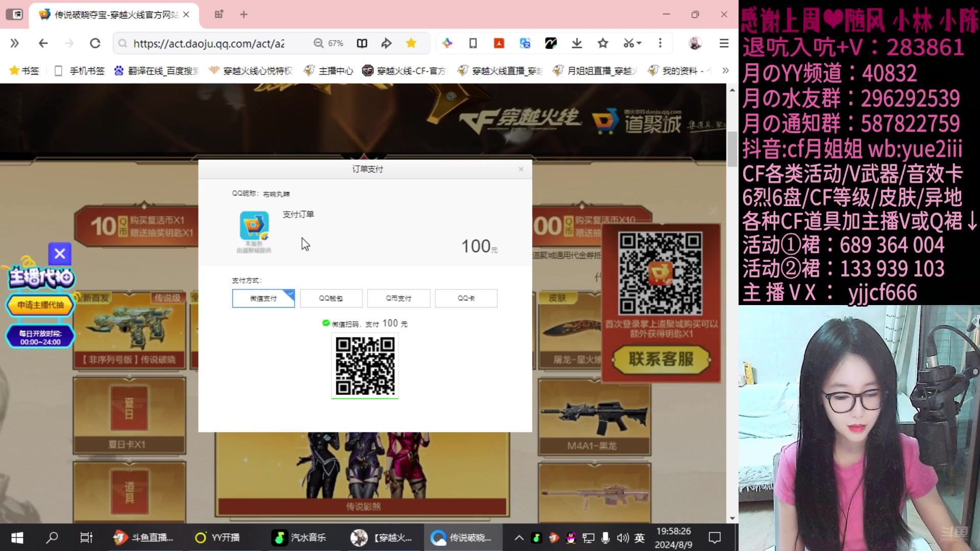Reload the page with refresh icon

pyautogui.click(x=95, y=43)
